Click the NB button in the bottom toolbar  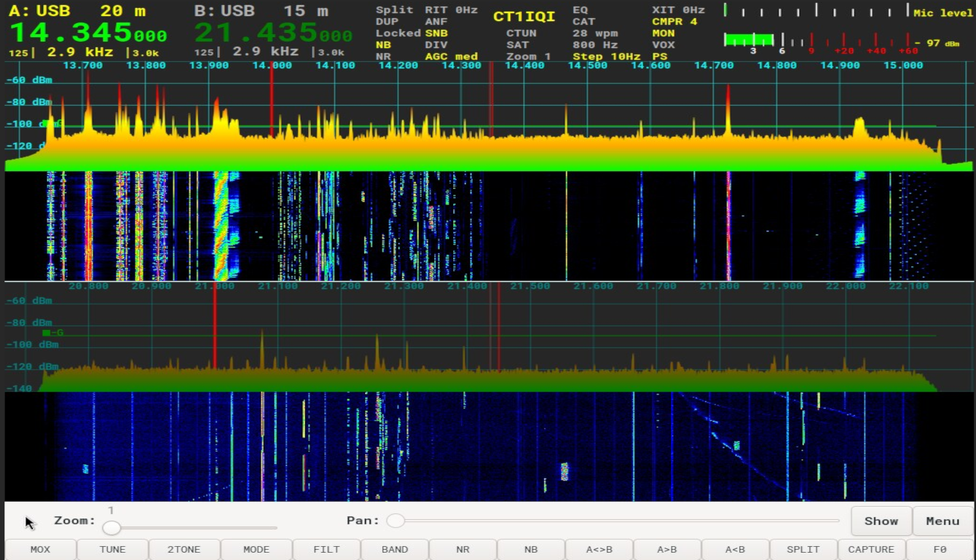click(x=531, y=549)
